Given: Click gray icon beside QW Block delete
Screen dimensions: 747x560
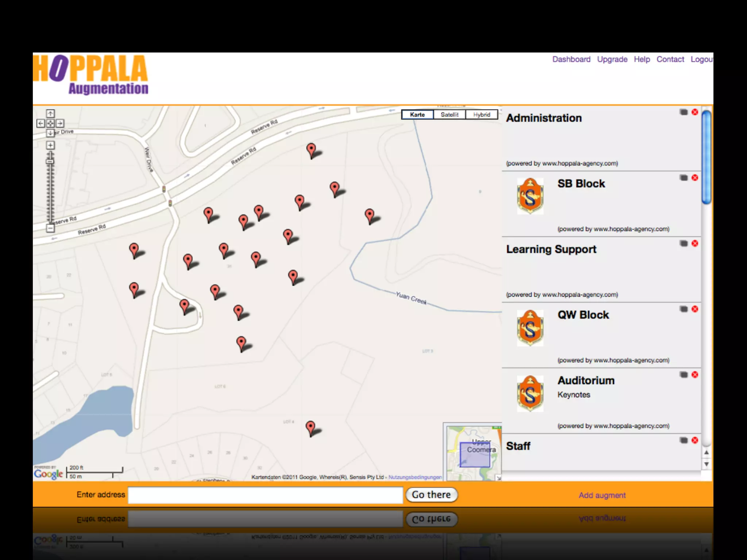Looking at the screenshot, I should click(684, 309).
